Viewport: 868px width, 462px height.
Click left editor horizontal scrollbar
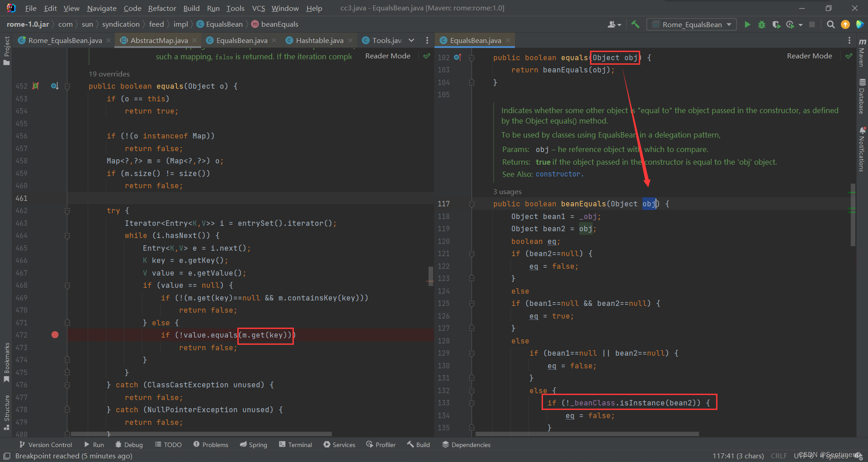pyautogui.click(x=200, y=434)
